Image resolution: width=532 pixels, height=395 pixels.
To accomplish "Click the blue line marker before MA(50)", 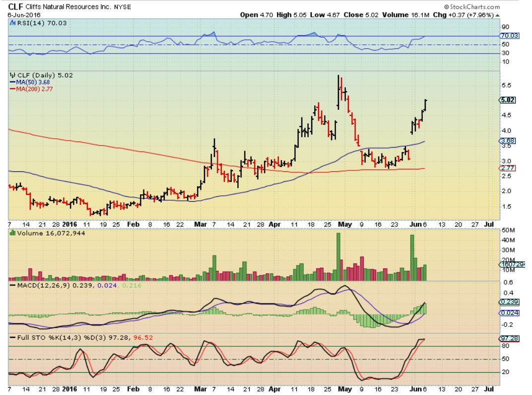I will click(13, 82).
